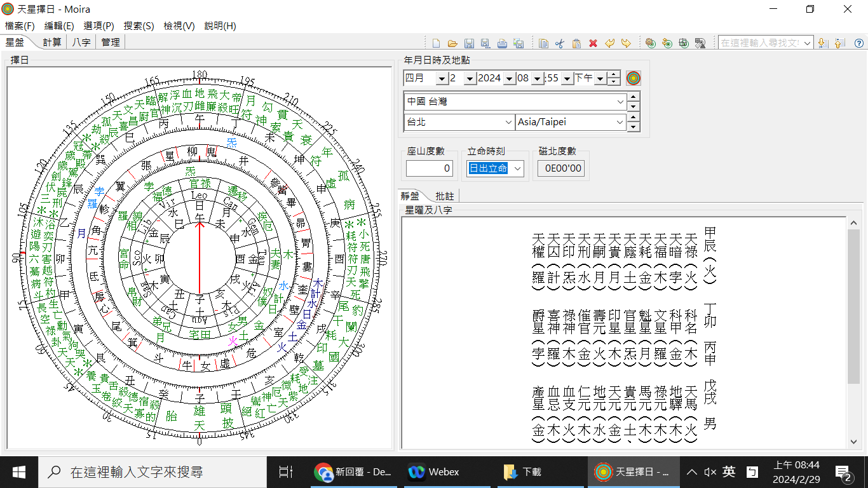
Task: Open the Asia/Taipei timezone dropdown
Action: [620, 122]
